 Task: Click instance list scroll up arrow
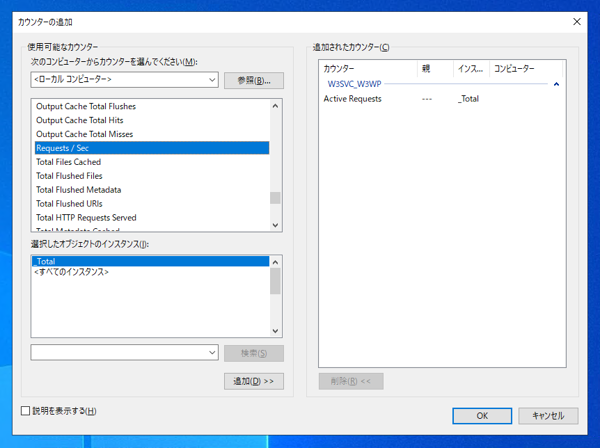click(275, 262)
